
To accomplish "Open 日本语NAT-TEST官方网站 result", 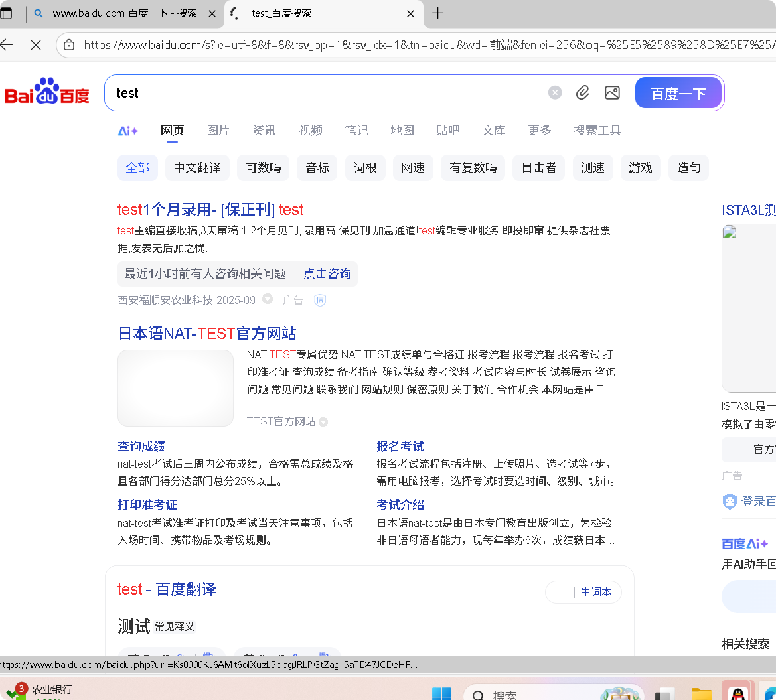I will [207, 334].
